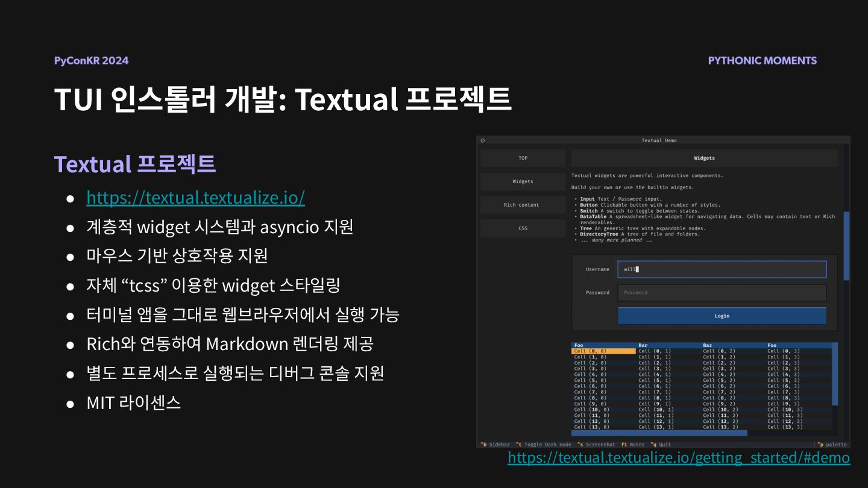Go to the Rich content section button
The image size is (868, 488).
523,205
